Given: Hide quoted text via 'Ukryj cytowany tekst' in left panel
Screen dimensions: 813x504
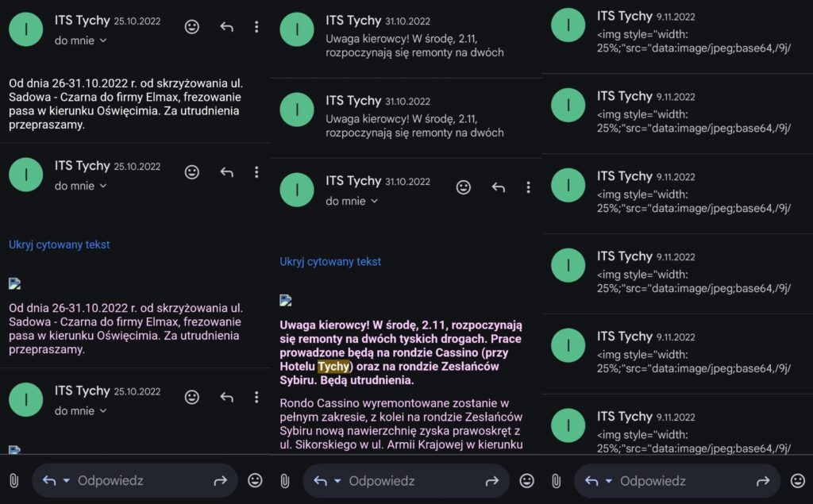Looking at the screenshot, I should coord(59,244).
